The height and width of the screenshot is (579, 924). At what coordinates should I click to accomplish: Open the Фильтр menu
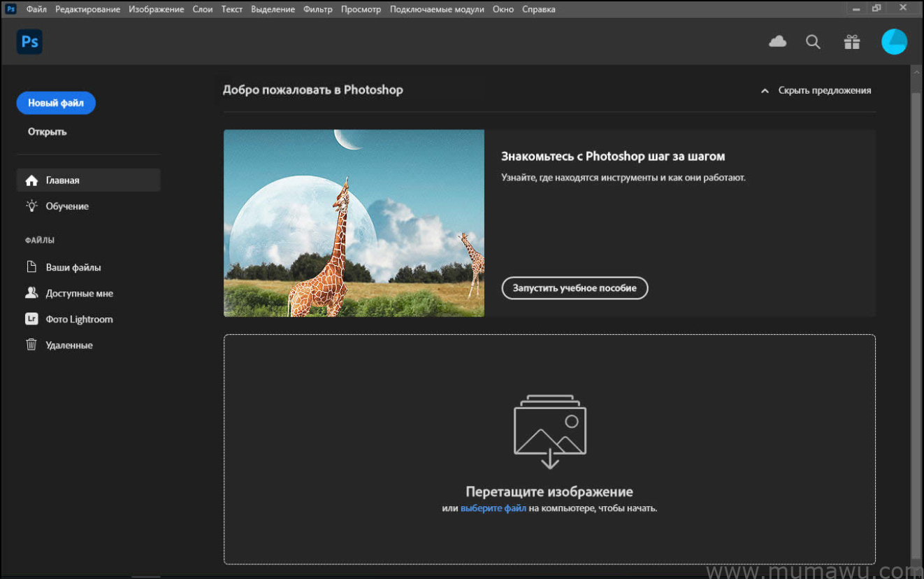tap(318, 9)
